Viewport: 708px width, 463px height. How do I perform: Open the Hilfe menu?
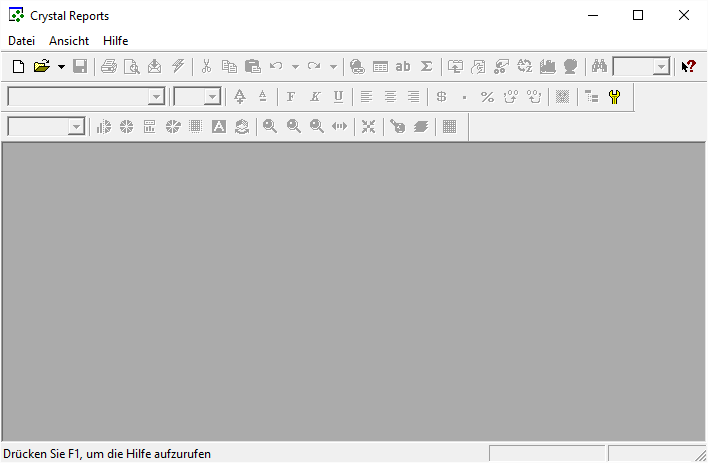[115, 41]
